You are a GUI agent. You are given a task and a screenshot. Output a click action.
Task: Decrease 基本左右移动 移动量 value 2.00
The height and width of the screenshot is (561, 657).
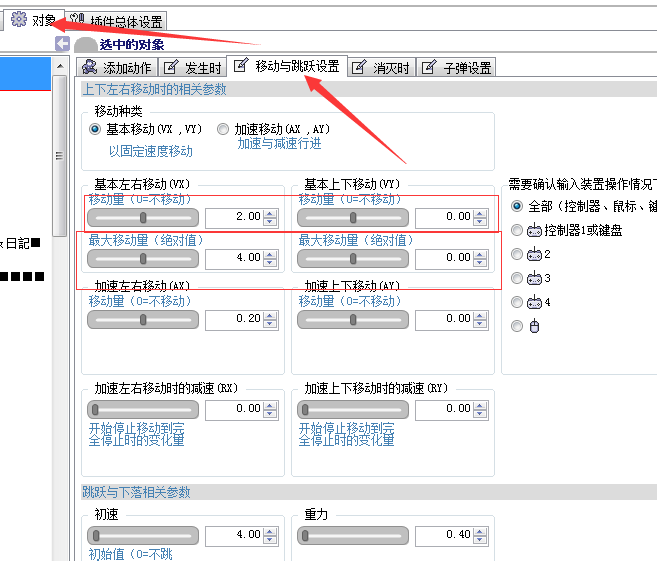pos(270,222)
